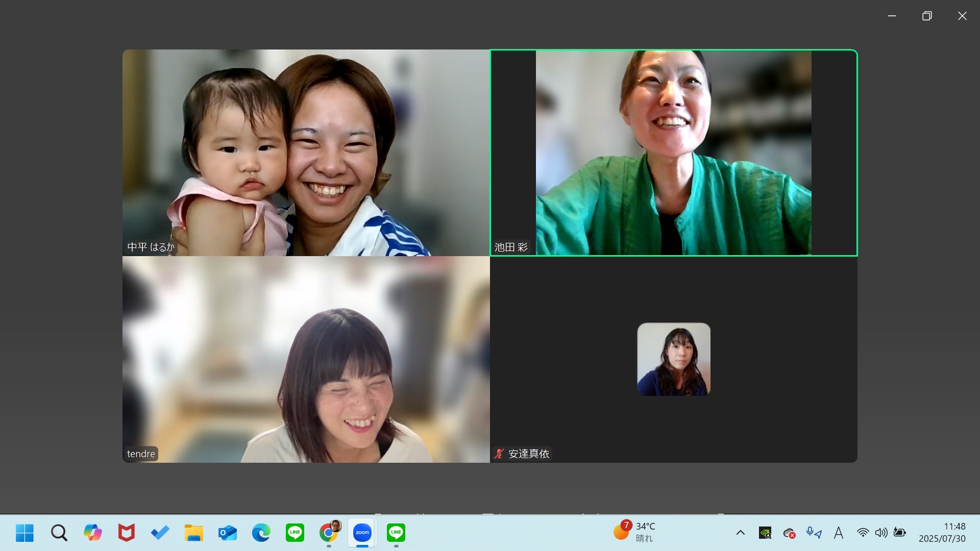Click 安達真依 profile picture
The image size is (980, 551).
point(674,359)
